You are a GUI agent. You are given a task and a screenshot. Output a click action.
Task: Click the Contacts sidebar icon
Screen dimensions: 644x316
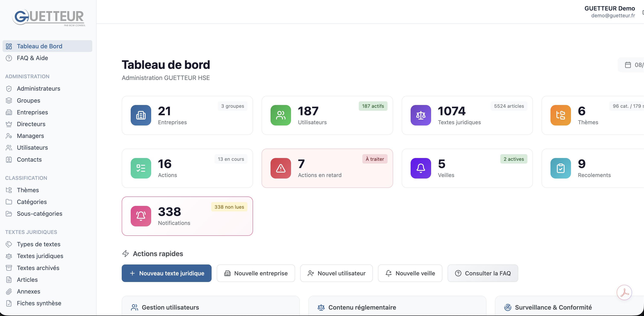pos(9,159)
